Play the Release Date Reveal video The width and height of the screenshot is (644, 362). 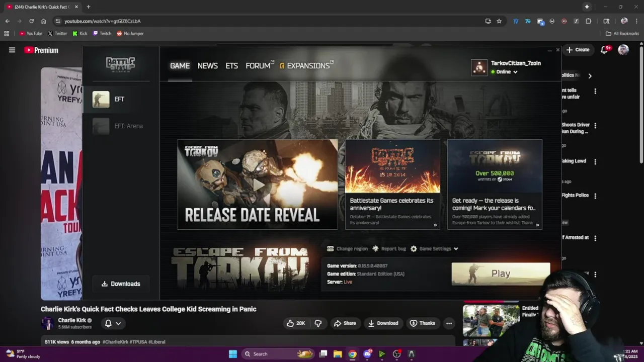click(x=258, y=185)
